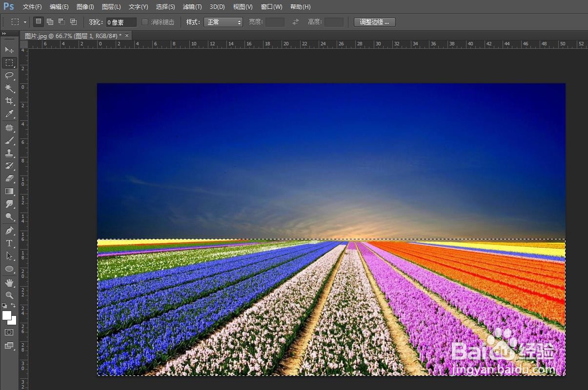The image size is (588, 390).
Task: Choose Intersect with selection mode
Action: [73, 21]
